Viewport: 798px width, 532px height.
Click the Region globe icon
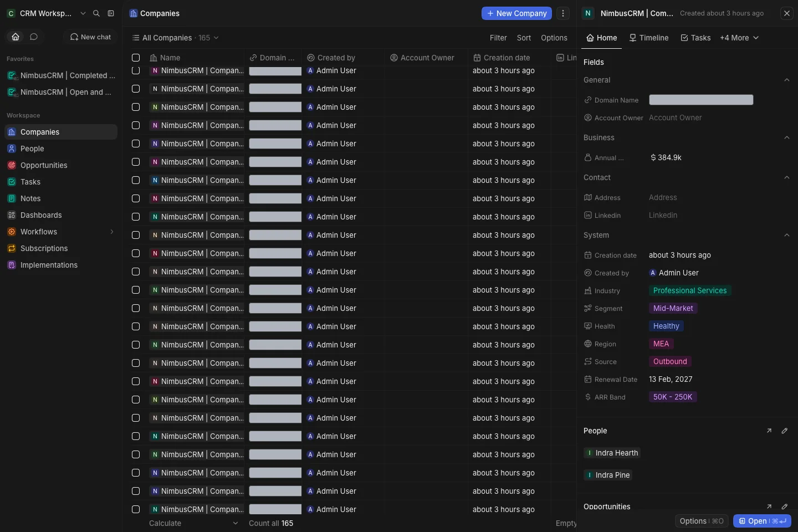[x=588, y=344]
